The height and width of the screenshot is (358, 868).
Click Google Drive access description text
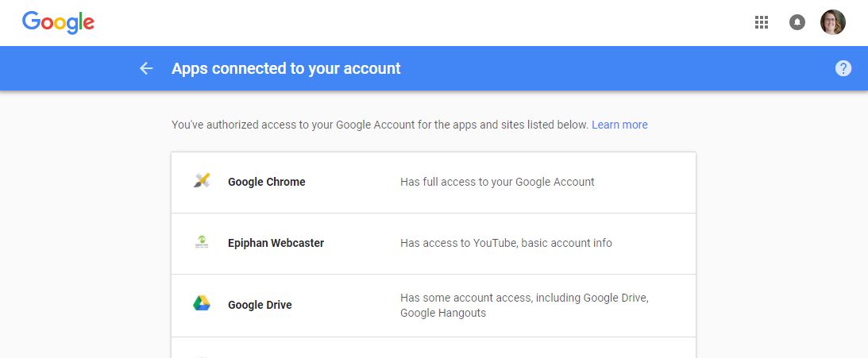pyautogui.click(x=524, y=306)
